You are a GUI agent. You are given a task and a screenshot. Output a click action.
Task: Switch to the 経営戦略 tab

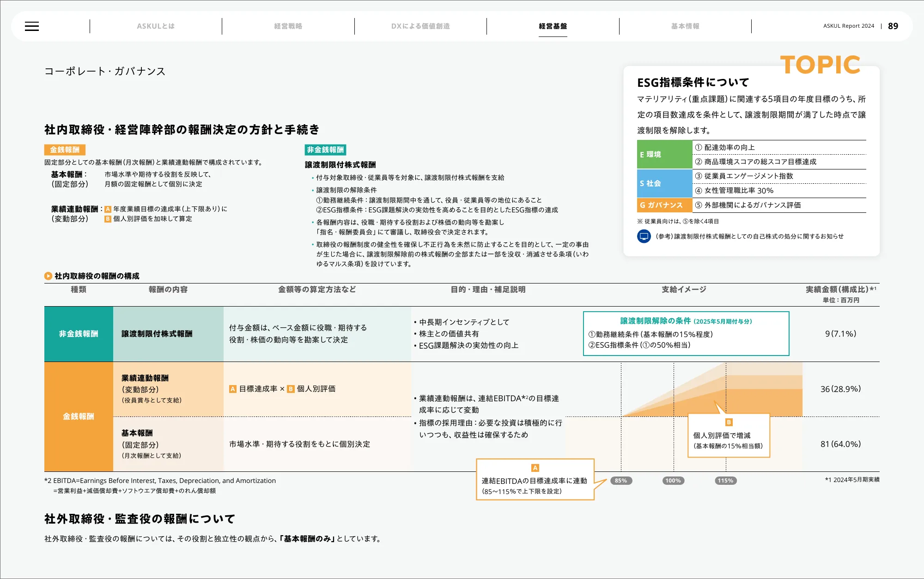pyautogui.click(x=288, y=26)
